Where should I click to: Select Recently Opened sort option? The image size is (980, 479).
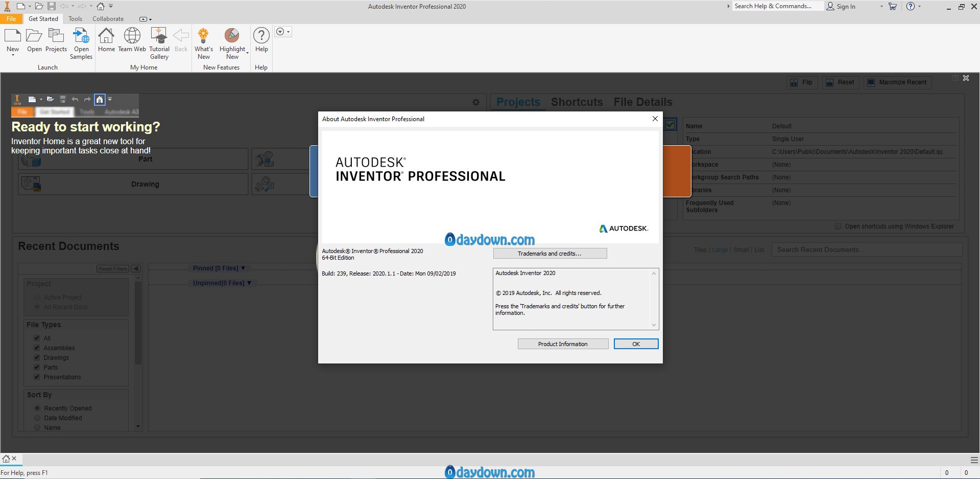click(x=37, y=408)
